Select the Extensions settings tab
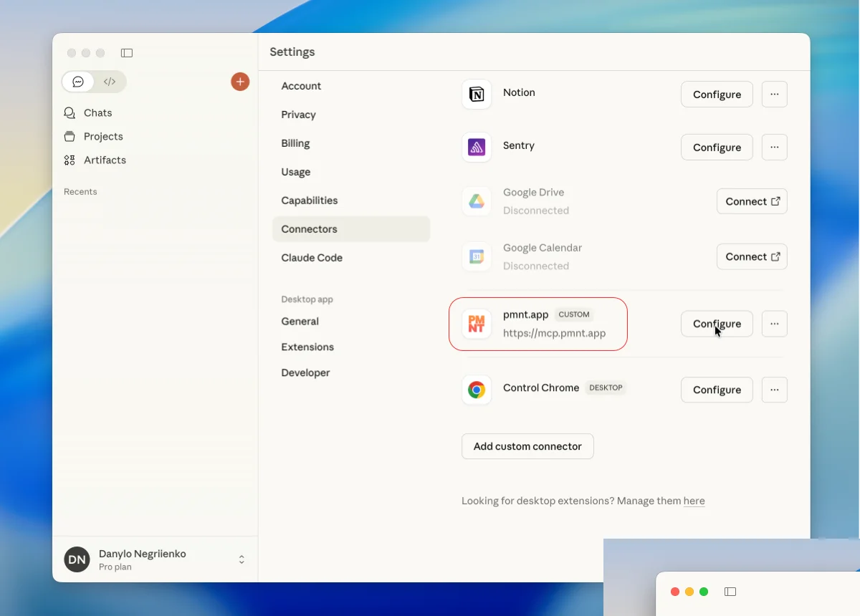 (307, 347)
